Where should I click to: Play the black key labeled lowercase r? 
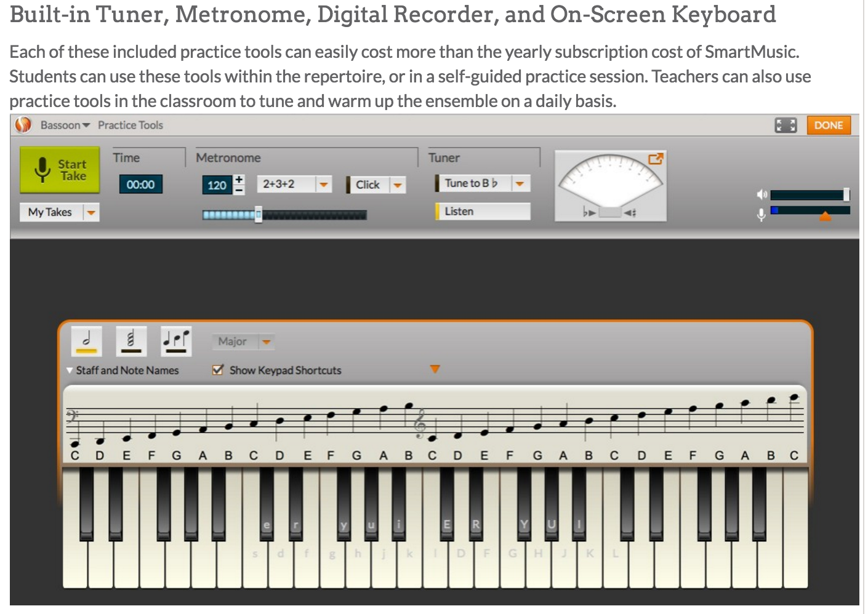tap(295, 504)
